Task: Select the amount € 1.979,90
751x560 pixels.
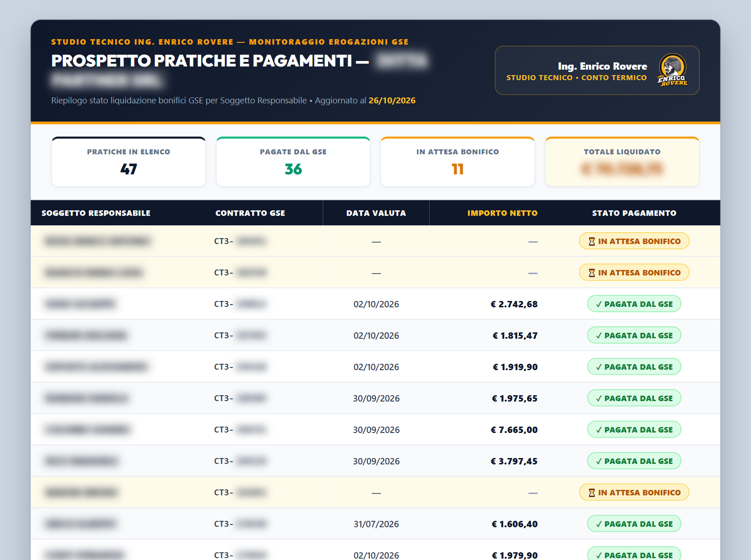Action: pos(514,555)
